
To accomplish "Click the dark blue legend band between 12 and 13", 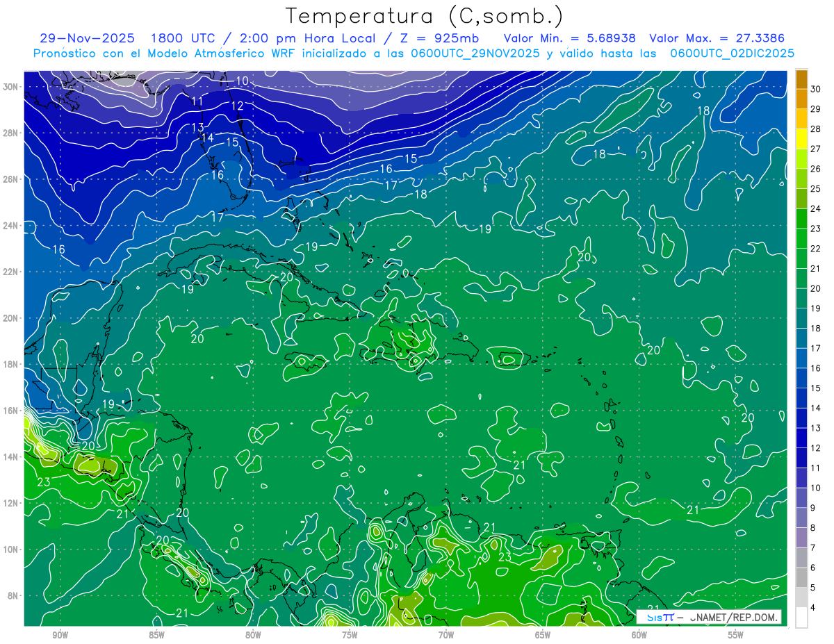I will 801,438.
